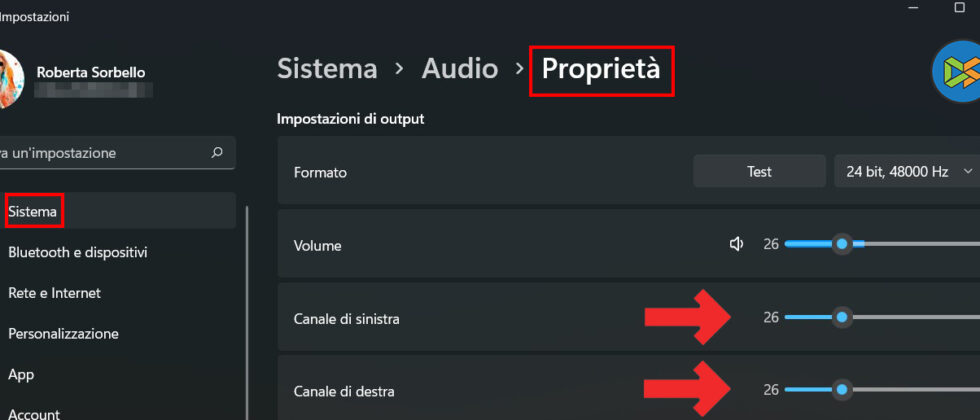Open the 24 bit, 48000 Hz format dropdown
980x420 pixels.
(907, 172)
